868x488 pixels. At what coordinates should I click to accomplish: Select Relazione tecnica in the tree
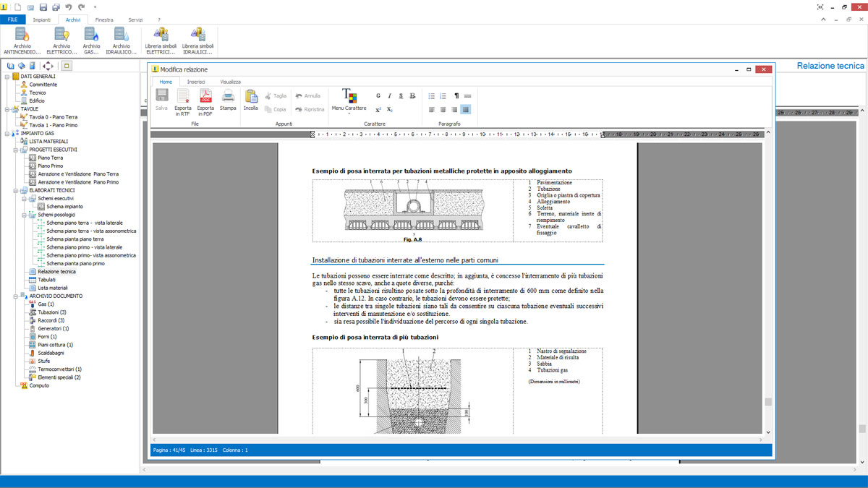(56, 271)
